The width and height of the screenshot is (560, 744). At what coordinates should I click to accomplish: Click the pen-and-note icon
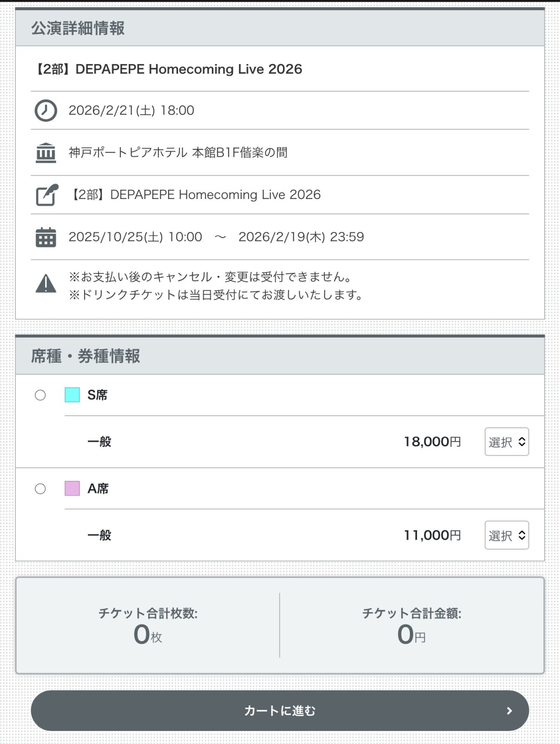[x=47, y=195]
